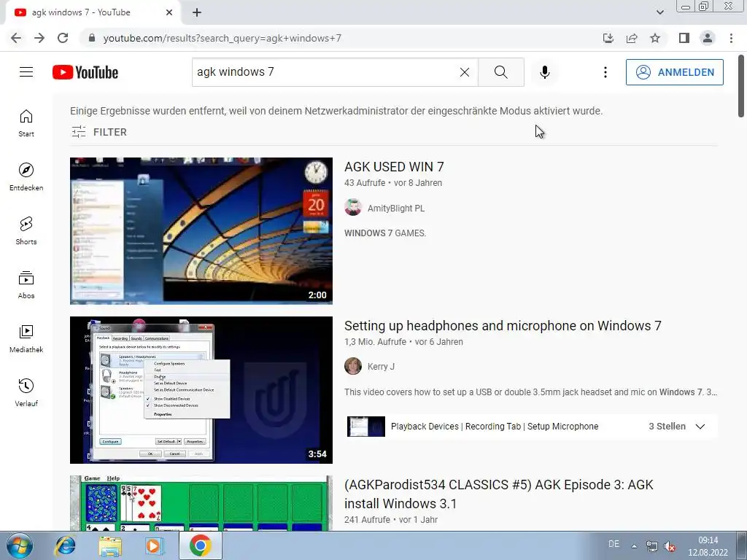
Task: Go back with the browser back arrow
Action: 16,38
